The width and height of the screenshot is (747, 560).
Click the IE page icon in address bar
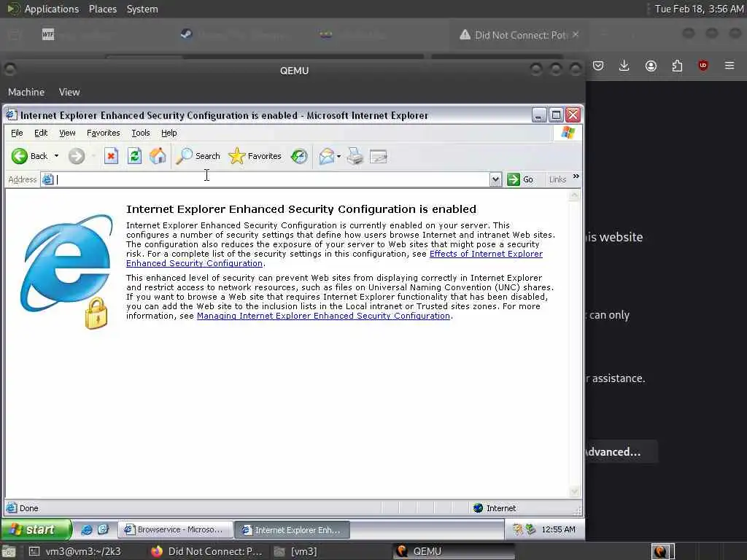click(x=47, y=179)
